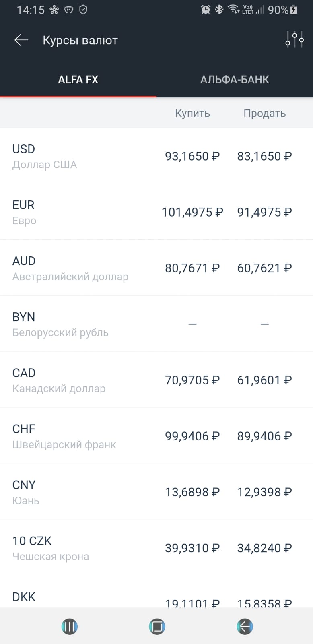313x644 pixels.
Task: Select the BYN Белорусский рубль row
Action: tap(156, 324)
